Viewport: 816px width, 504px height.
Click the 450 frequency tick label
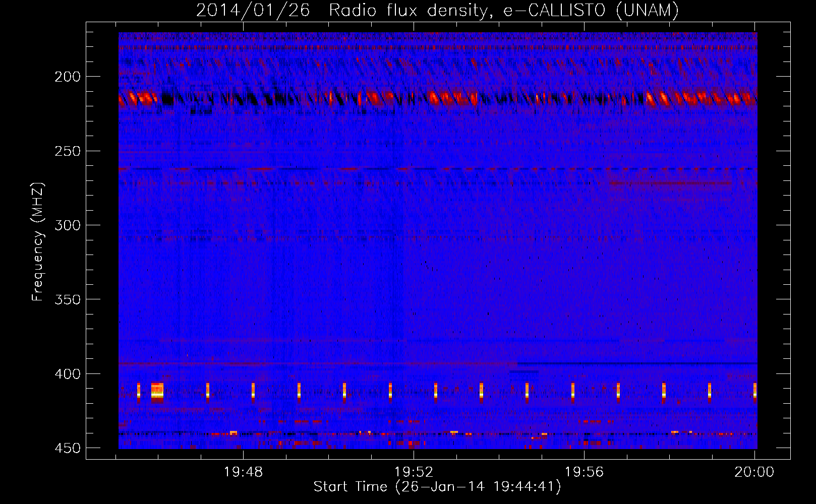68,448
